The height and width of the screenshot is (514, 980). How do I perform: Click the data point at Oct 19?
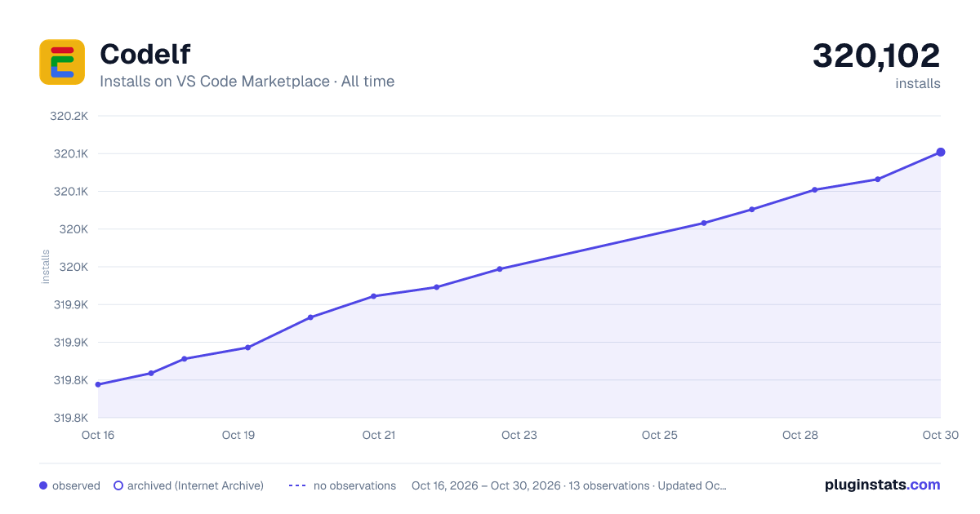click(x=248, y=348)
